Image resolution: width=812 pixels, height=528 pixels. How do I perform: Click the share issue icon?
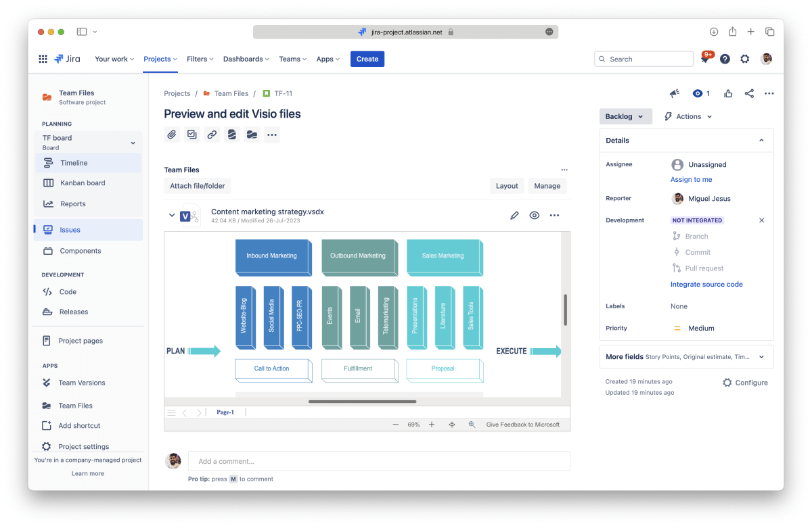coord(749,93)
